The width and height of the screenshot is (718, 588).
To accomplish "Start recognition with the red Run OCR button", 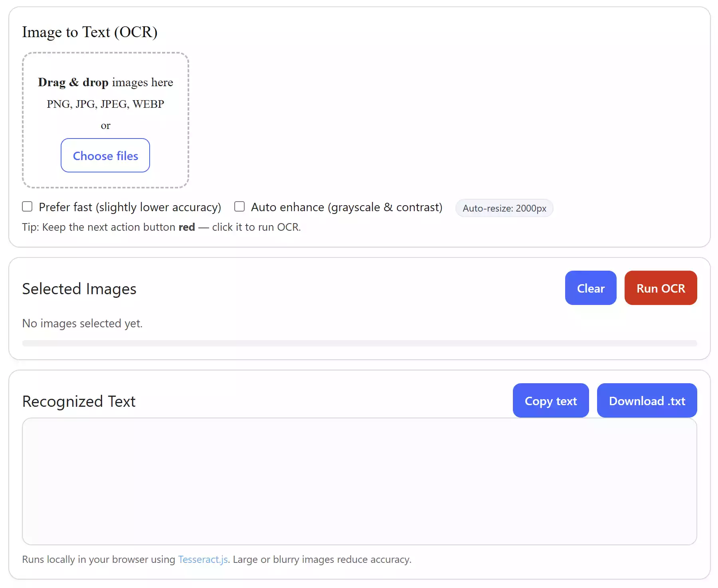I will [x=661, y=288].
